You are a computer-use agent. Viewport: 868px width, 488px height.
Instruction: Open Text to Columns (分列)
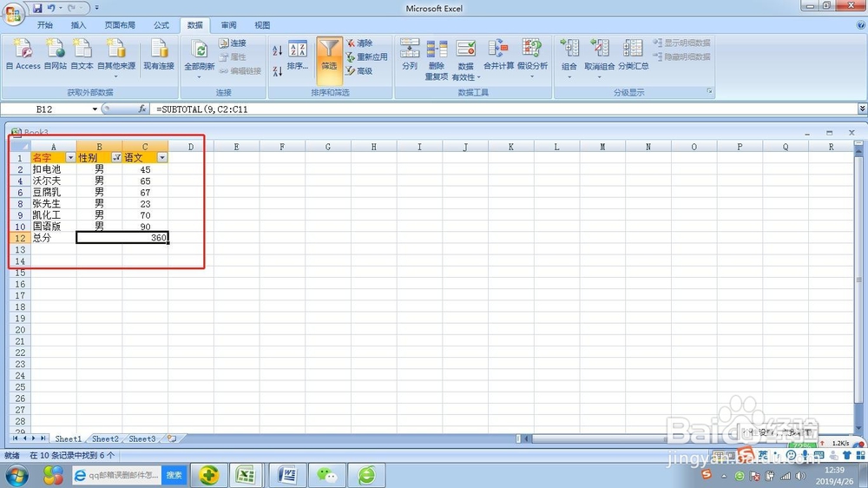[410, 55]
